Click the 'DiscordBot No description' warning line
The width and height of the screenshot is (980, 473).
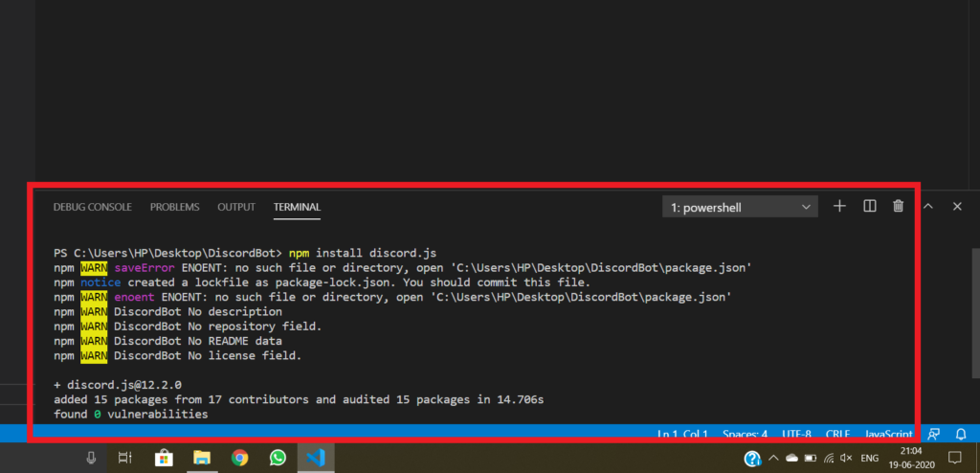point(167,311)
